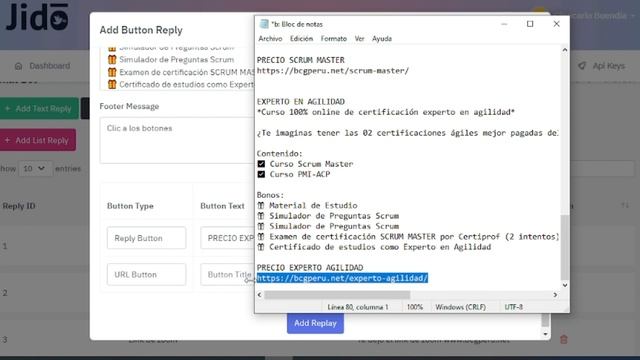Click the Notepad horizontal scrollbar thumb
640x360 pixels.
tap(337, 295)
